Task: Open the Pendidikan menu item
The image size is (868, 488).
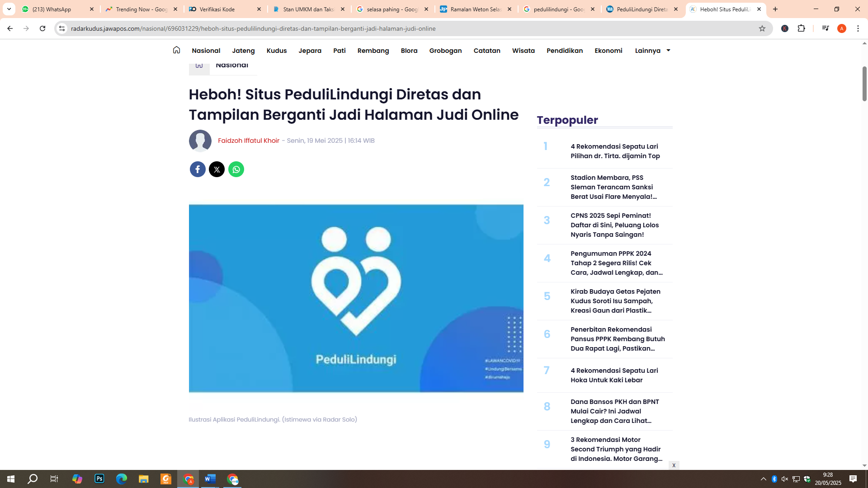Action: coord(565,51)
